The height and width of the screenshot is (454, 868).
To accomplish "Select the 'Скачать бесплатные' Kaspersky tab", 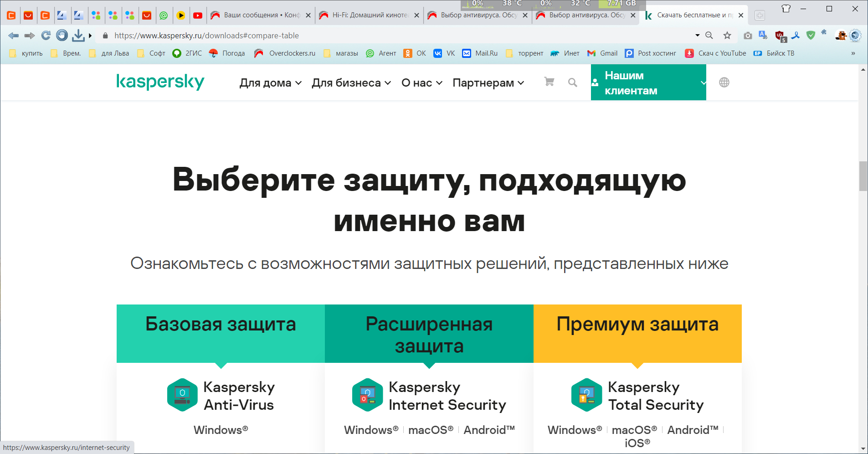I will point(693,15).
